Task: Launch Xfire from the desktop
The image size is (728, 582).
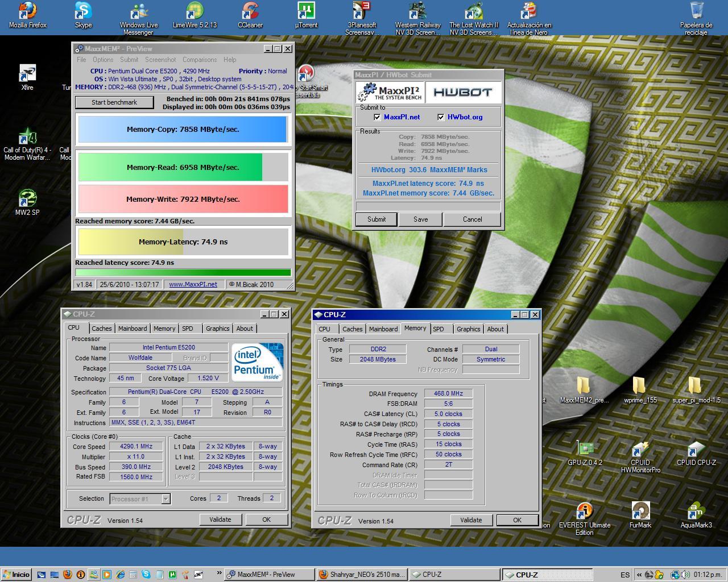Action: pos(27,77)
